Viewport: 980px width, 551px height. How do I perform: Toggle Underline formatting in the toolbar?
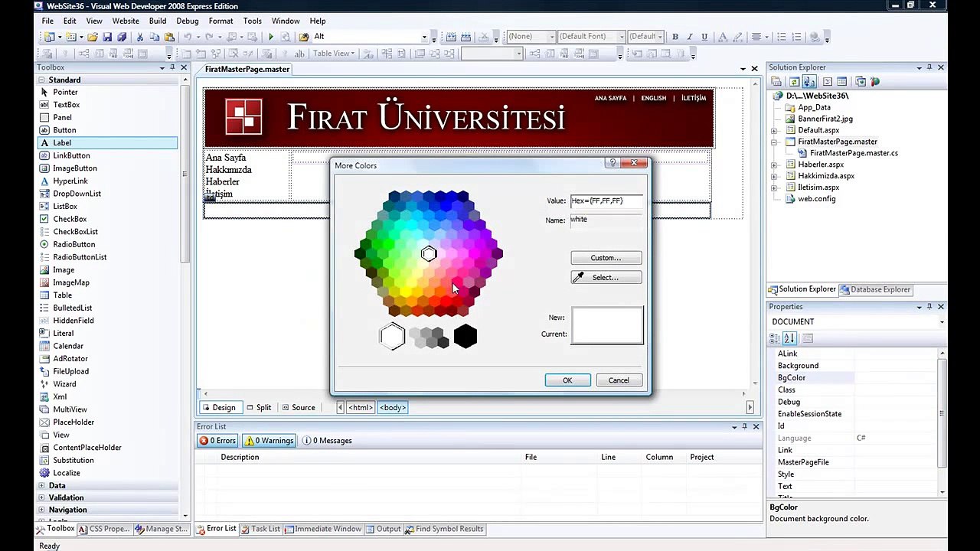coord(704,37)
